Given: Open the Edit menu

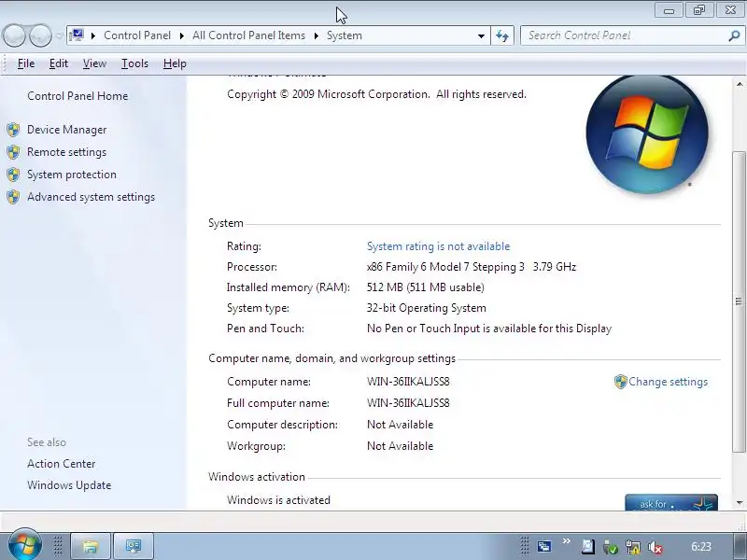Looking at the screenshot, I should click(x=59, y=63).
